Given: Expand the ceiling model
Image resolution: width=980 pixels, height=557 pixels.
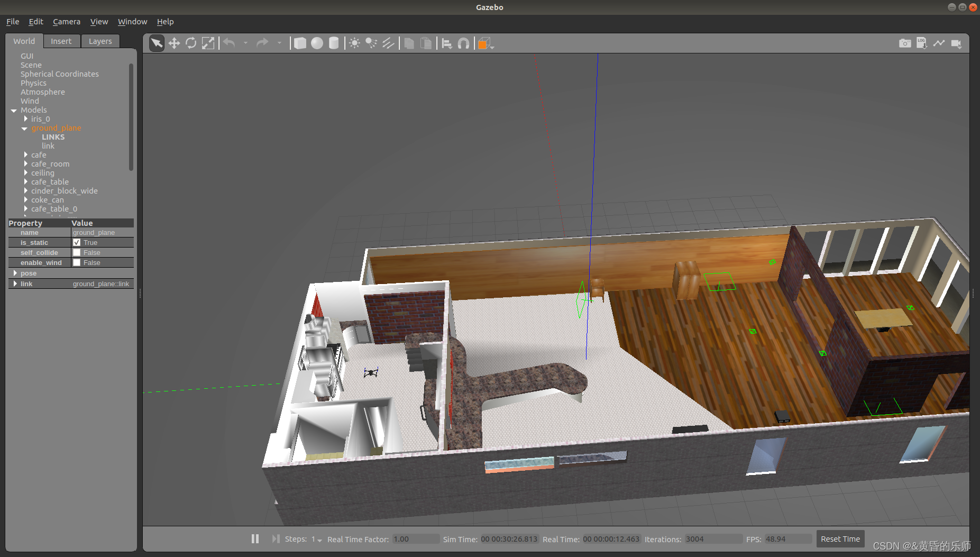Looking at the screenshot, I should point(25,173).
